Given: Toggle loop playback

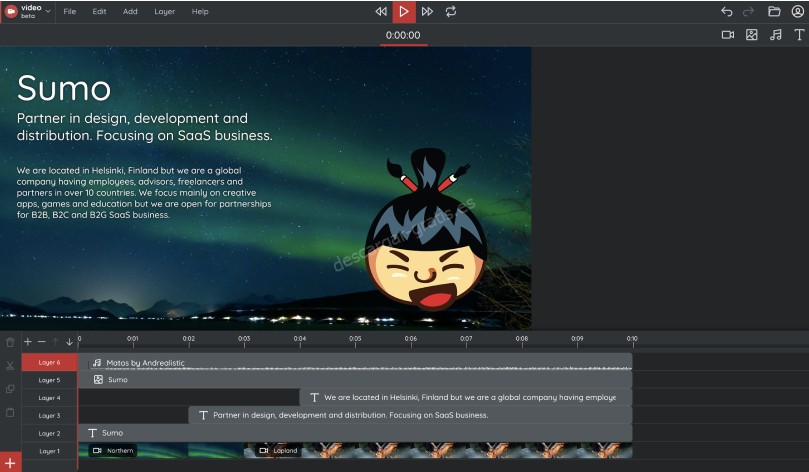Looking at the screenshot, I should point(451,12).
